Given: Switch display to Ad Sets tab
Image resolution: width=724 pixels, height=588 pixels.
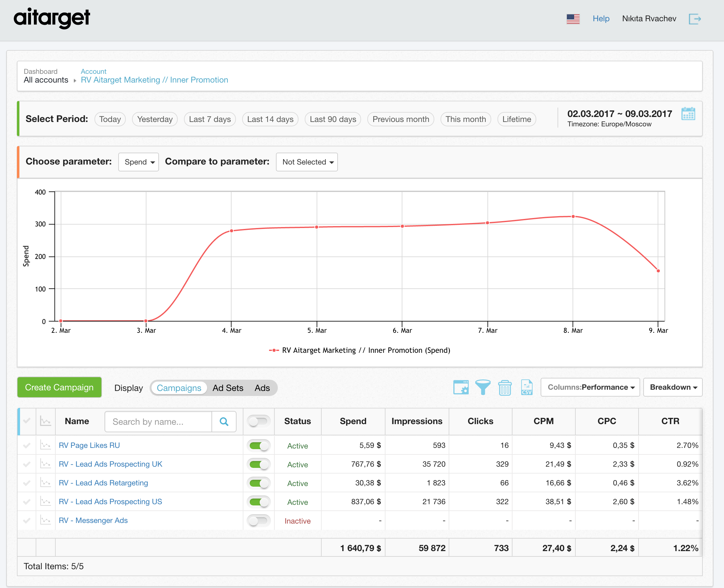Looking at the screenshot, I should (x=228, y=388).
